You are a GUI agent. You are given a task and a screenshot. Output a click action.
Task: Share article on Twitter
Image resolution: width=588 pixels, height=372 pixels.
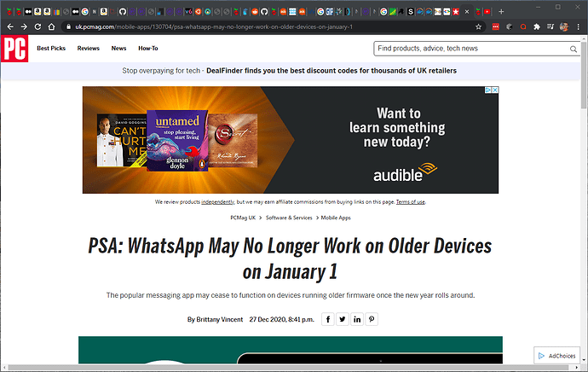coord(343,319)
